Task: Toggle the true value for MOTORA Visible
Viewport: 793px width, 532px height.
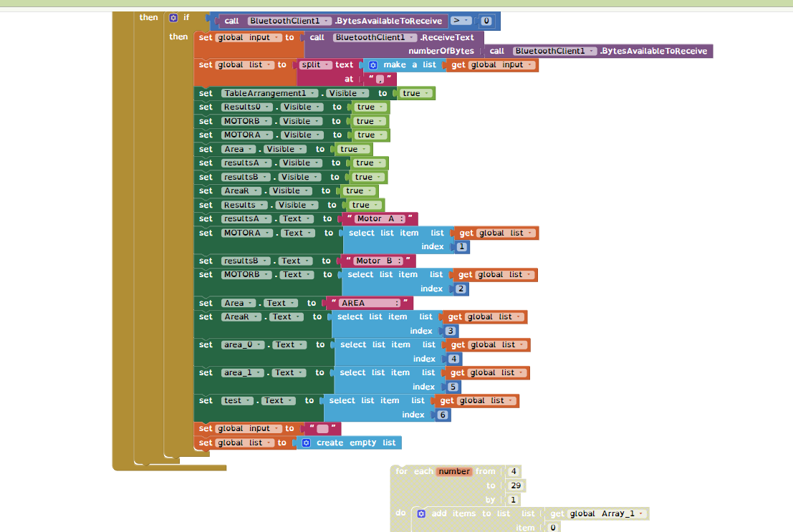Action: (369, 135)
